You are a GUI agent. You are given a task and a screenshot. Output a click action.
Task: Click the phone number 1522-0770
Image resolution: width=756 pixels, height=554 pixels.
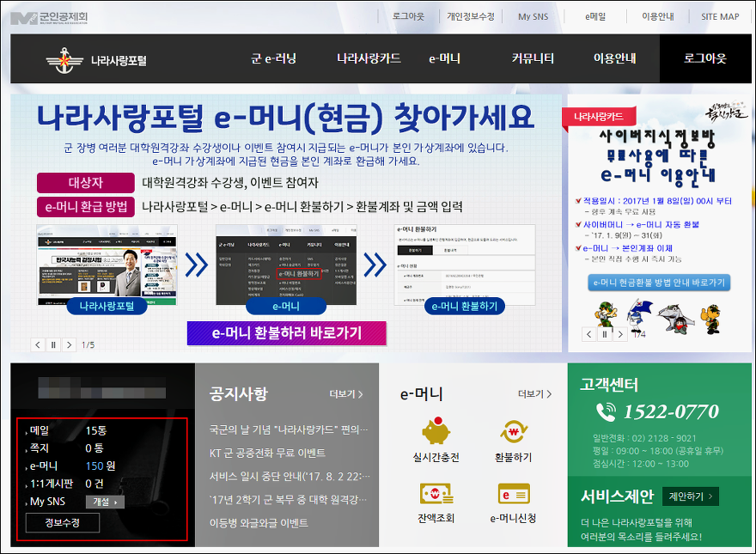point(671,411)
